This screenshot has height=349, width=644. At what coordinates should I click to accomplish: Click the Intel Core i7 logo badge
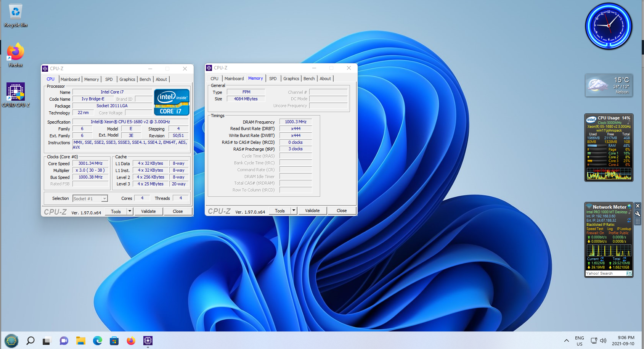point(172,102)
